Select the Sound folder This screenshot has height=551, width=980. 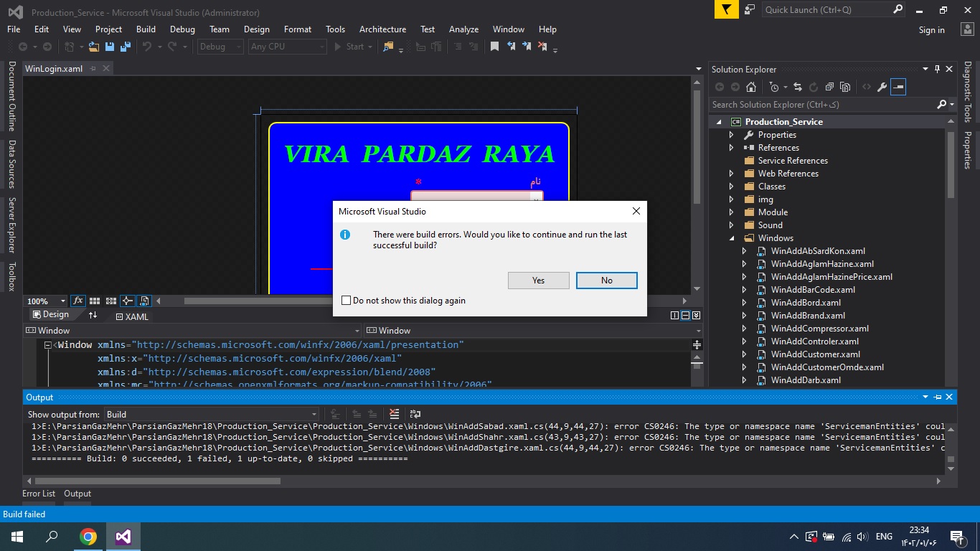click(770, 225)
